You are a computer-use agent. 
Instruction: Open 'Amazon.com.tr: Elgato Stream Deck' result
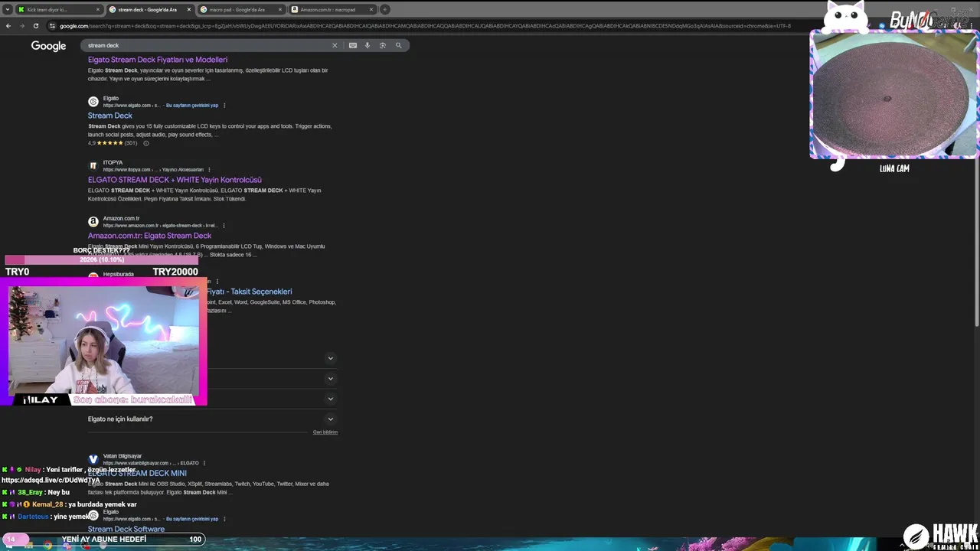point(149,236)
